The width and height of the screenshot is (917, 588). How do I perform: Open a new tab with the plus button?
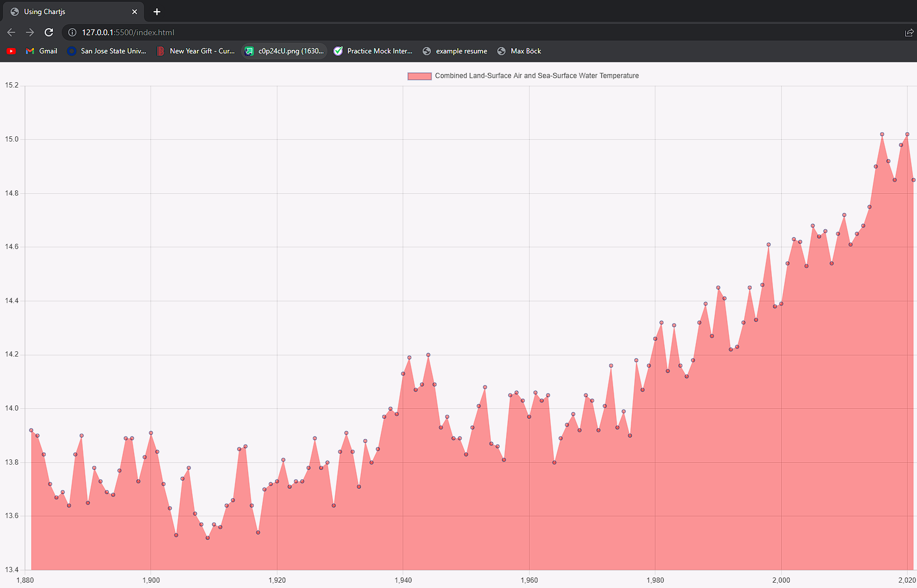pyautogui.click(x=157, y=12)
